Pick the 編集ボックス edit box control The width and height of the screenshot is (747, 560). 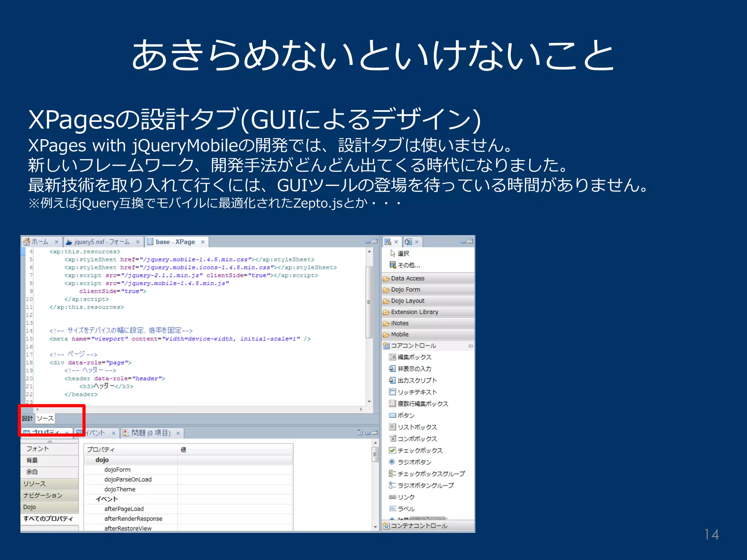coord(410,357)
